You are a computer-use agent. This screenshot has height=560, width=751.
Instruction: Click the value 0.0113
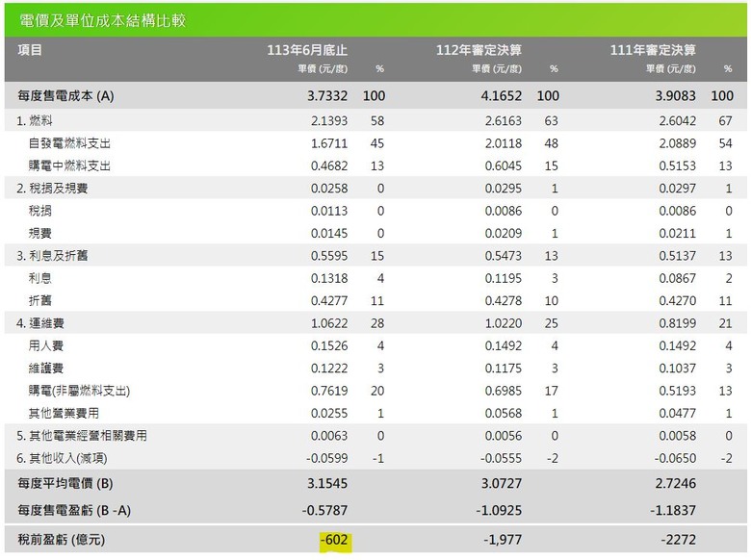coord(329,211)
